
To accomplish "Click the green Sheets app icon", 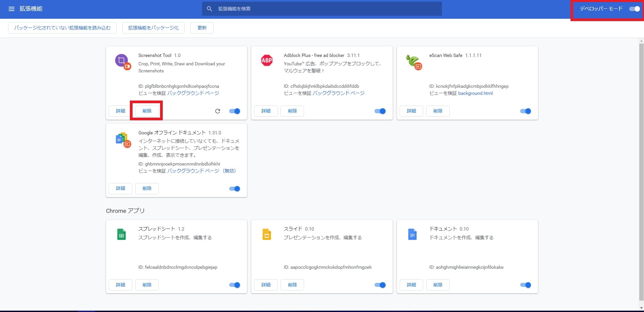I will click(x=121, y=234).
